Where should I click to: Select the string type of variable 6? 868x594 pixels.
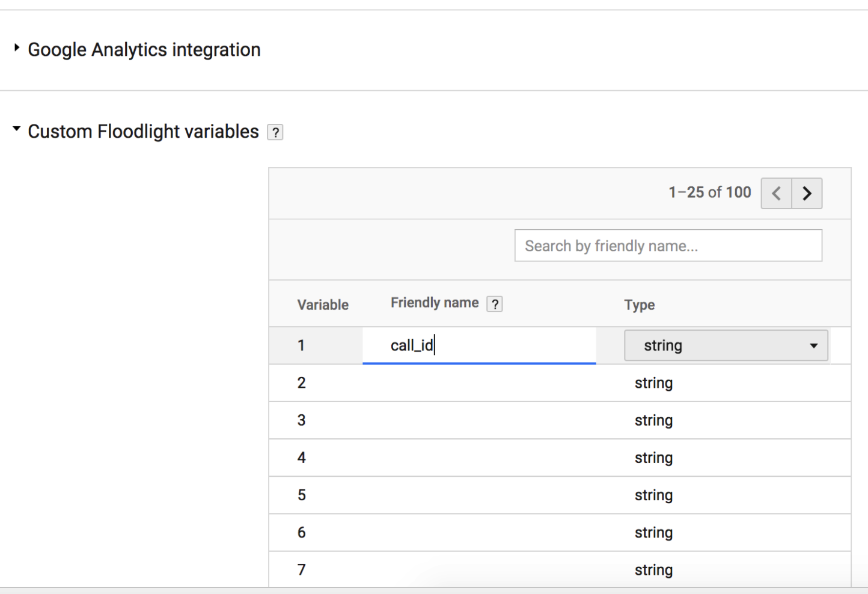coord(653,533)
